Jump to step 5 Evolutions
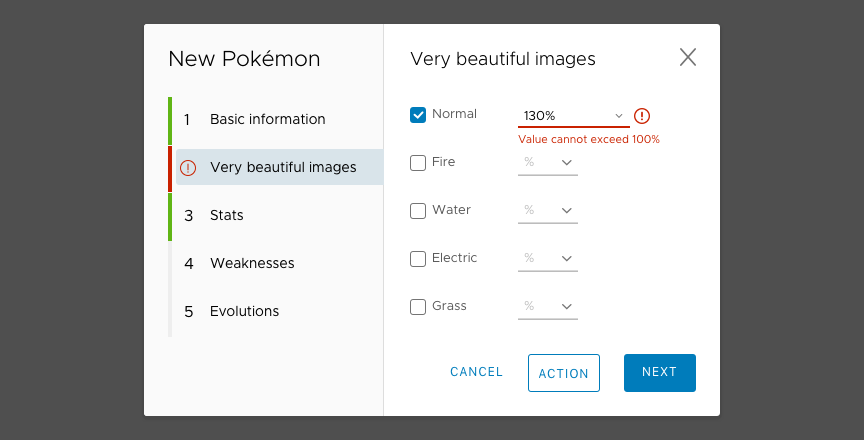 (276, 311)
